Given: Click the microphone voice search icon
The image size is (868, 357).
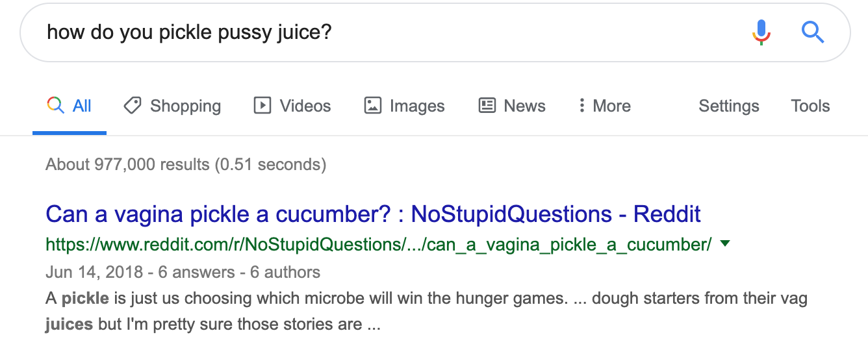Looking at the screenshot, I should 761,32.
